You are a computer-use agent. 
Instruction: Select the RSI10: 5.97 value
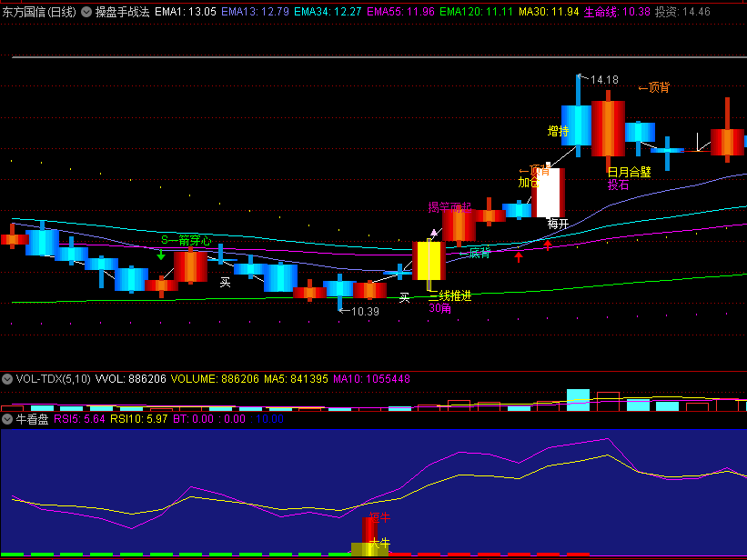click(139, 419)
